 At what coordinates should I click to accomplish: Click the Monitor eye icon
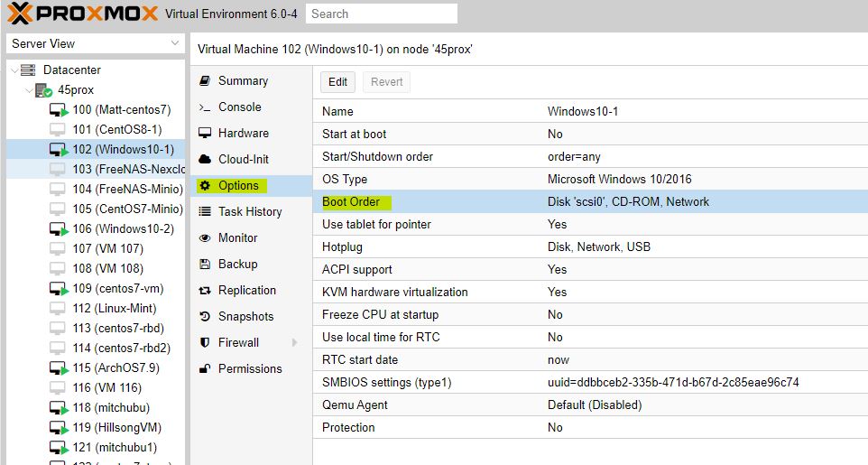tap(205, 237)
